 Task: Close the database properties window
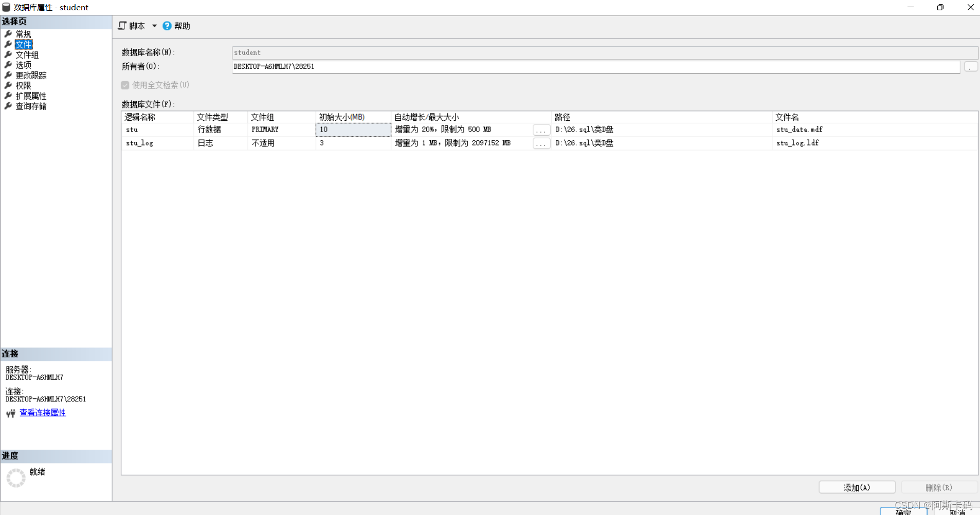(x=970, y=7)
